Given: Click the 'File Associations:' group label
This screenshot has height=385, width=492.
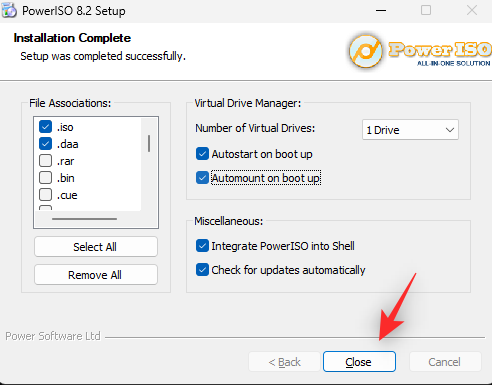Looking at the screenshot, I should 70,103.
